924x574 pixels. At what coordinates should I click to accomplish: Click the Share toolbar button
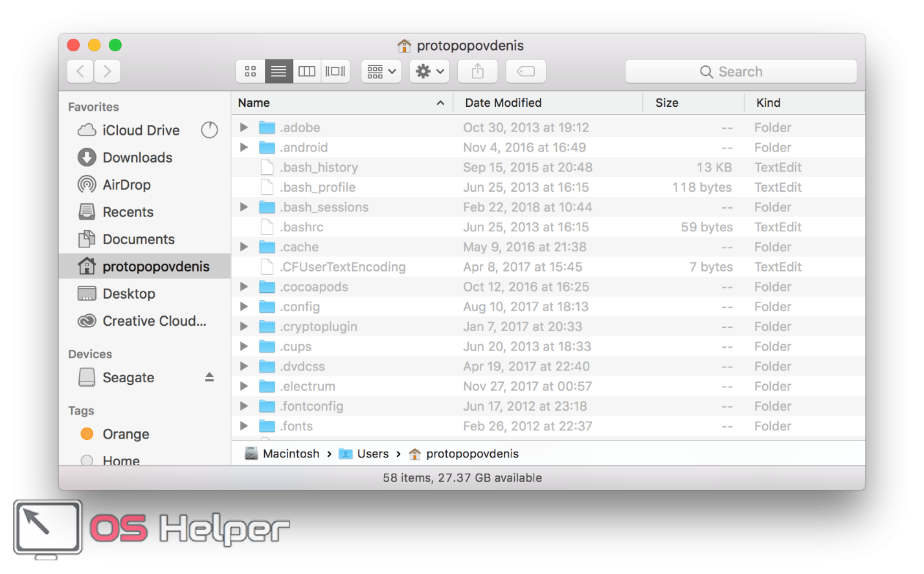(478, 71)
